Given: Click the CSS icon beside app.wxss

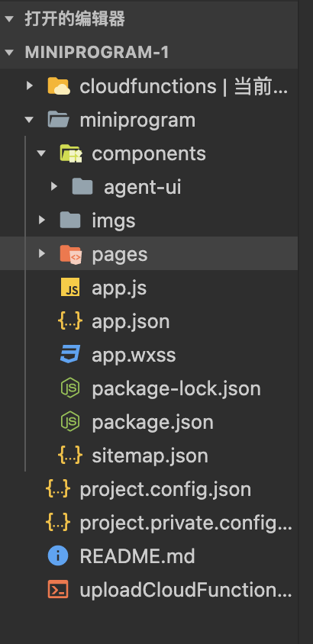Looking at the screenshot, I should [x=70, y=354].
